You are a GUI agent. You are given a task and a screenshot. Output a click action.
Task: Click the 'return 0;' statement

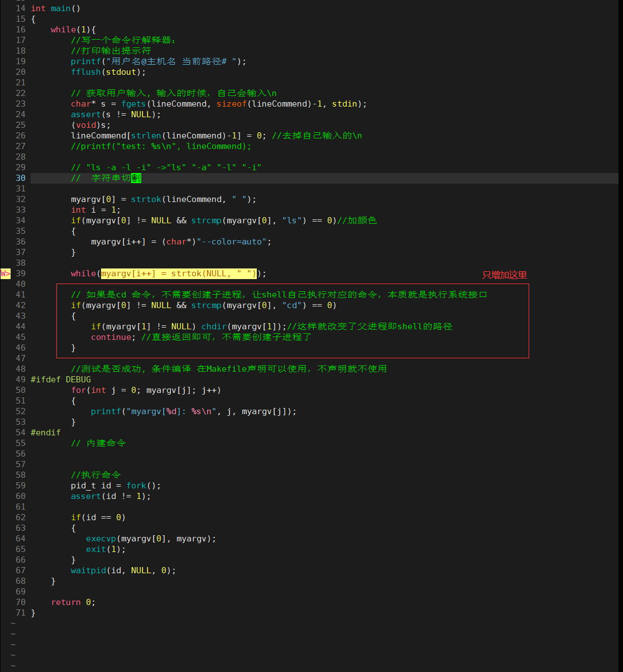(x=73, y=602)
